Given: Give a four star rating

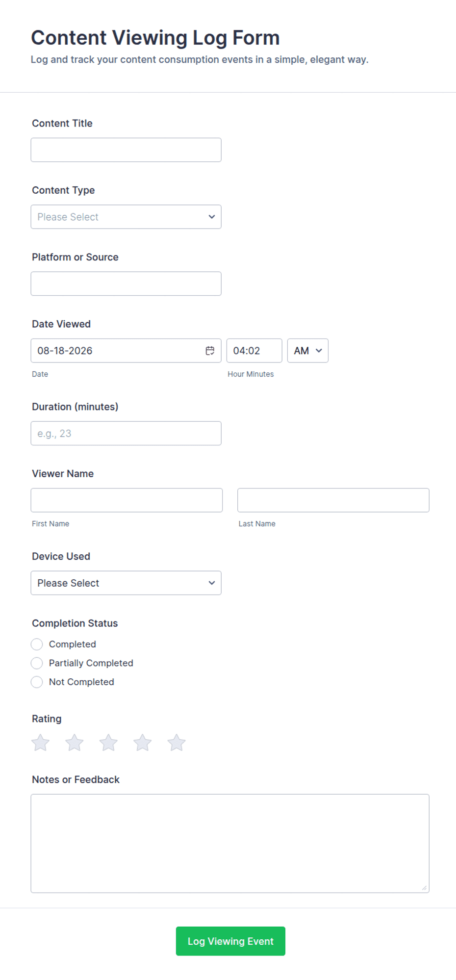Looking at the screenshot, I should [x=143, y=743].
